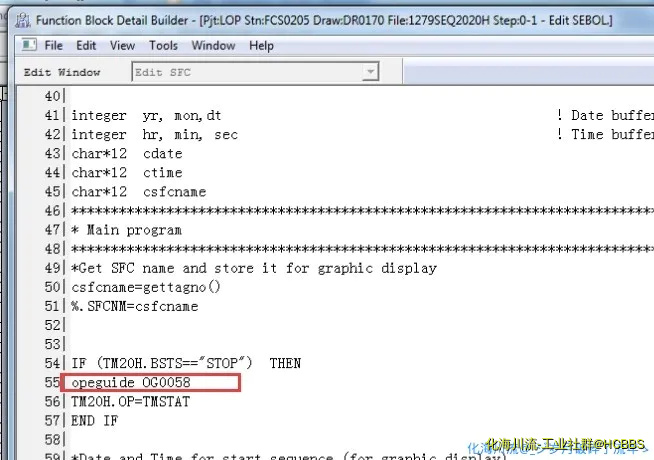Click the char*12 ctime line
This screenshot has height=460, width=654.
click(x=127, y=173)
